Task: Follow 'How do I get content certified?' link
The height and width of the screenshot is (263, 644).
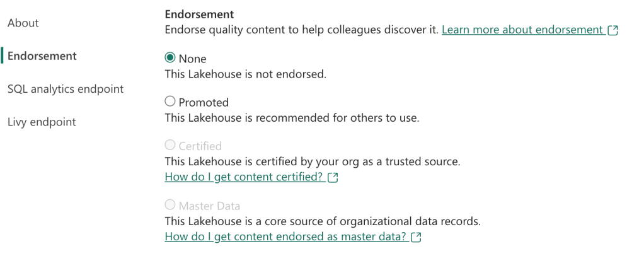Action: click(x=244, y=177)
